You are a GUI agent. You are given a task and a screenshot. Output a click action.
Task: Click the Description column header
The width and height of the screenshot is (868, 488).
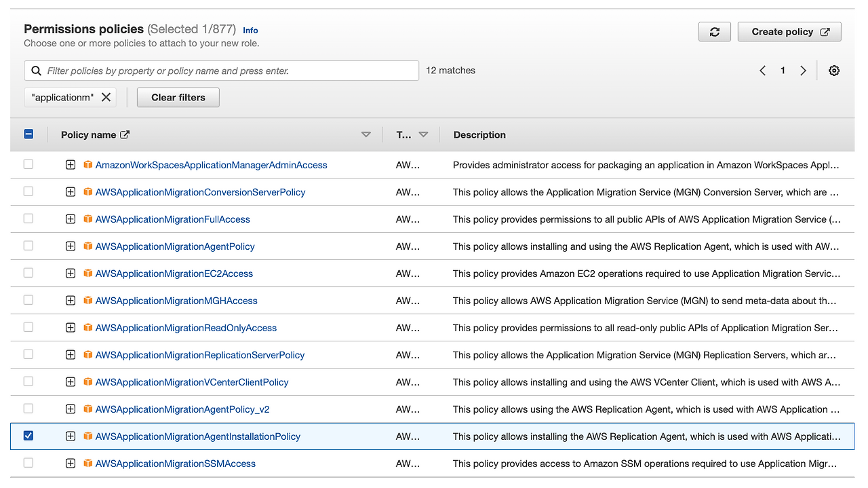[x=479, y=134]
